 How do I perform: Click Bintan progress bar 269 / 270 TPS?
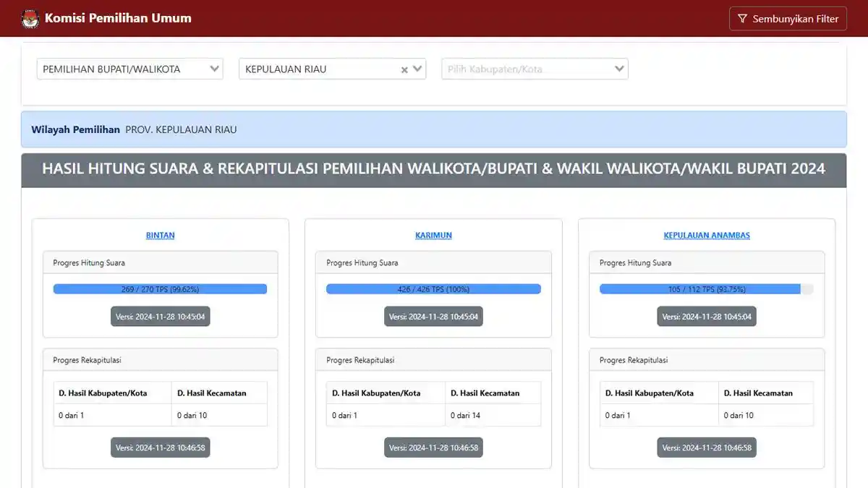coord(160,289)
